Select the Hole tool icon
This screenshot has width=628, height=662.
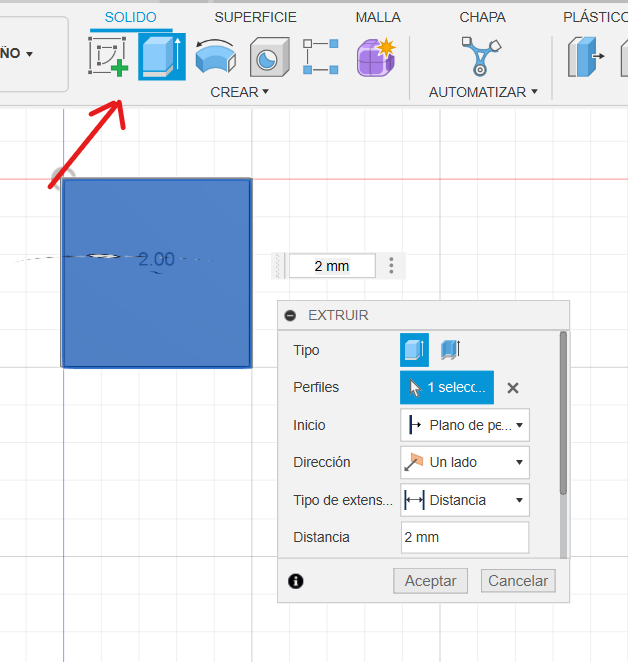click(x=269, y=57)
